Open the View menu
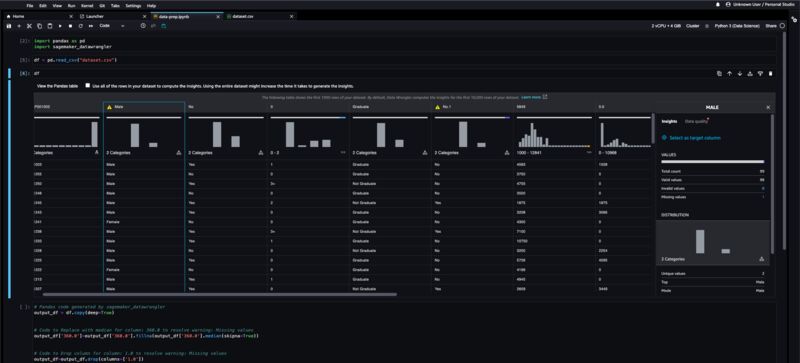 (x=57, y=6)
